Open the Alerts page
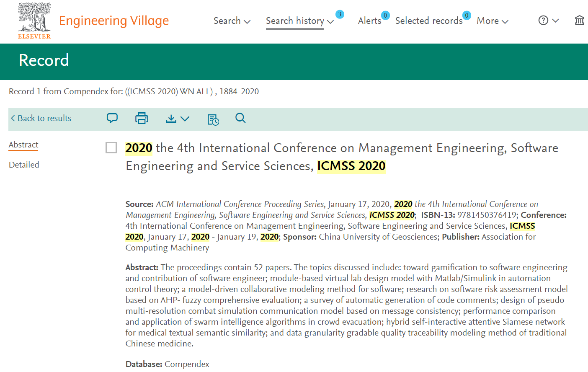588x372 pixels. pyautogui.click(x=369, y=21)
